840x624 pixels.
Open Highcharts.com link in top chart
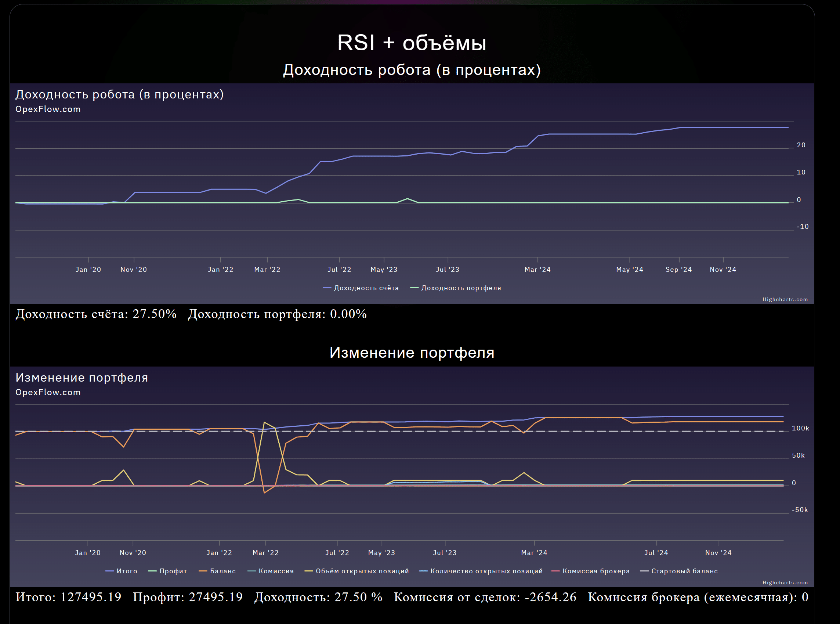[x=785, y=300]
